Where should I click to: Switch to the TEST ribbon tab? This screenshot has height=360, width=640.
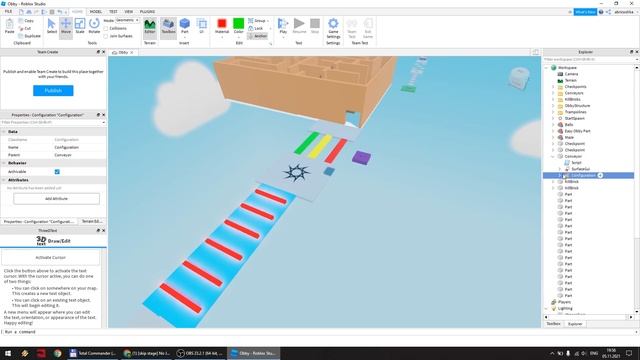point(113,12)
